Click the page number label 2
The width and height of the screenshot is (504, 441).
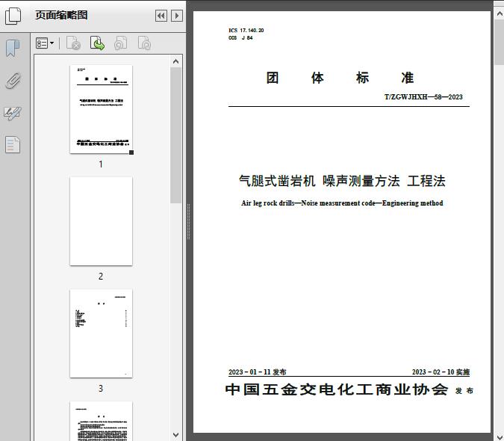[101, 276]
